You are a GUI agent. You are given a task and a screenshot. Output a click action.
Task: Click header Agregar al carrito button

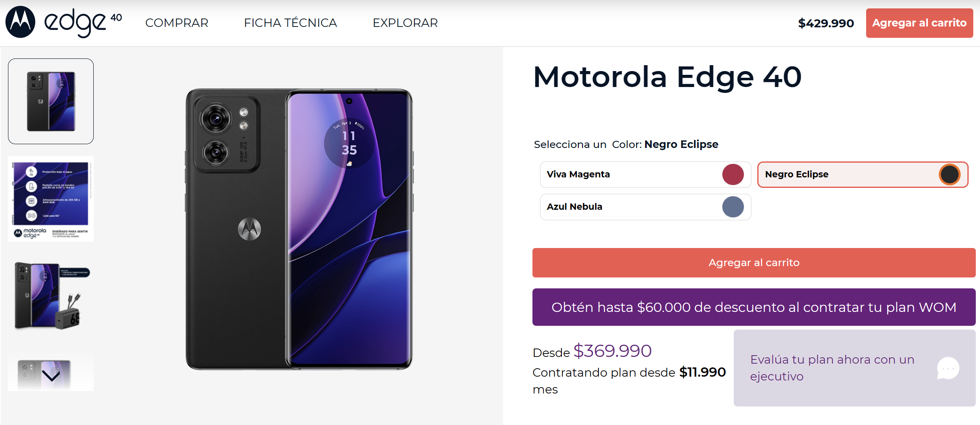[919, 23]
